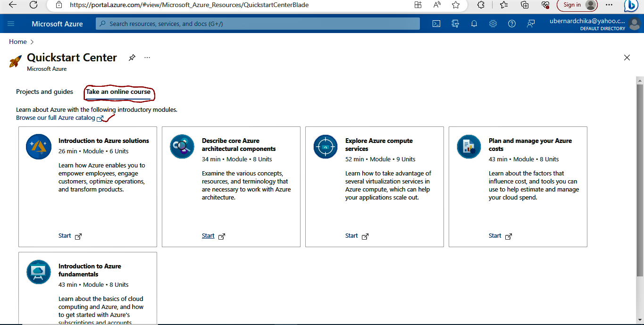The width and height of the screenshot is (644, 325).
Task: Open Azure portal Settings gear
Action: [493, 24]
